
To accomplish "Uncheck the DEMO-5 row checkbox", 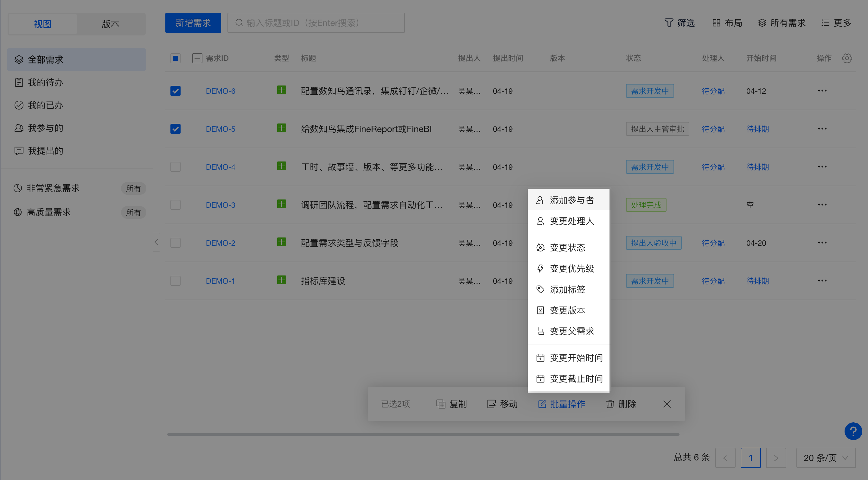I will coord(176,129).
